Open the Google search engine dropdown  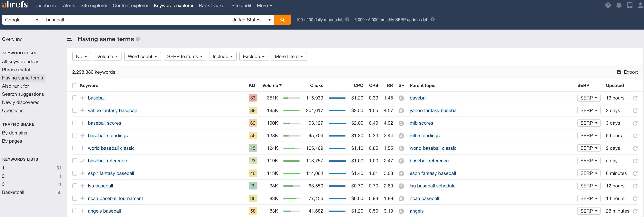[x=22, y=20]
